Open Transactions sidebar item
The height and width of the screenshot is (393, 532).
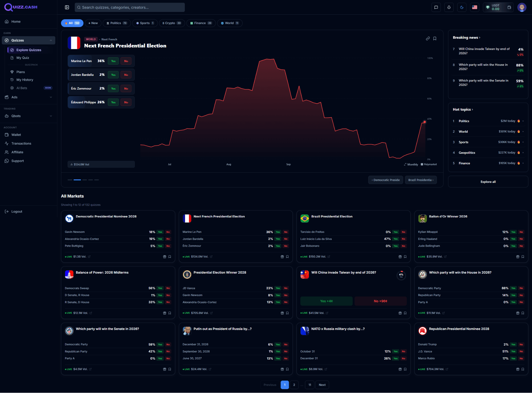21,144
